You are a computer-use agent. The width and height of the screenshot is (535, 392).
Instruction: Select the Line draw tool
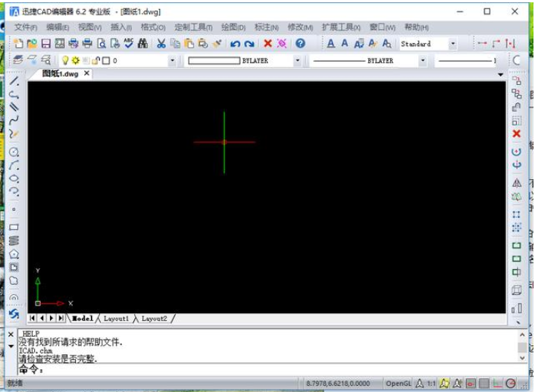coord(14,80)
